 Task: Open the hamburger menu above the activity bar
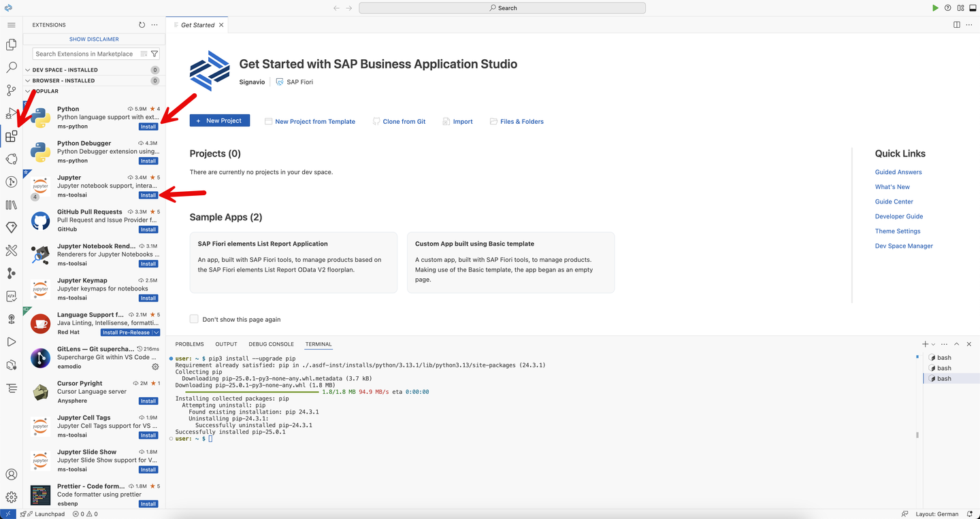tap(11, 25)
